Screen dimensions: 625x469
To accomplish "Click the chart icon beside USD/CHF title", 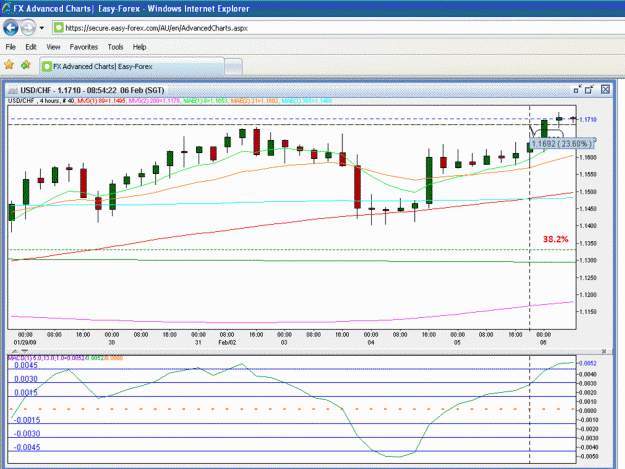I will (13, 90).
